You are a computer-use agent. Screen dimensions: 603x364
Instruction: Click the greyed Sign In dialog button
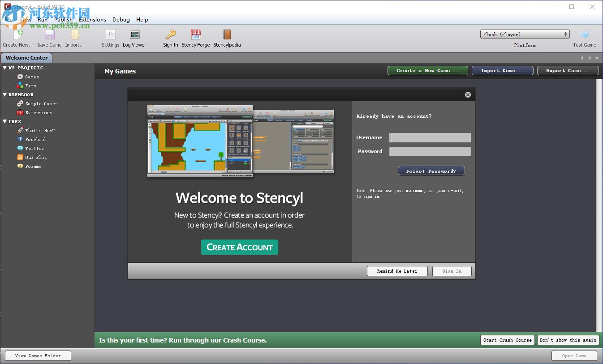coord(452,271)
